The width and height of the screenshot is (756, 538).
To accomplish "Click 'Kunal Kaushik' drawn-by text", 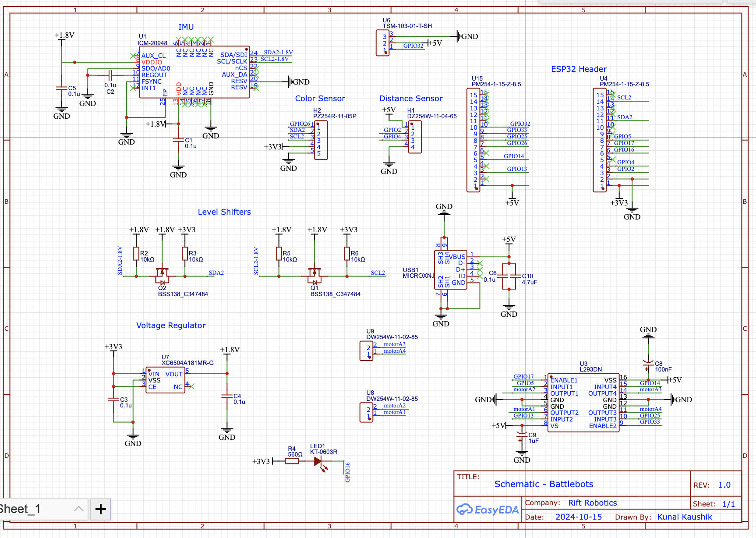I will coord(685,517).
